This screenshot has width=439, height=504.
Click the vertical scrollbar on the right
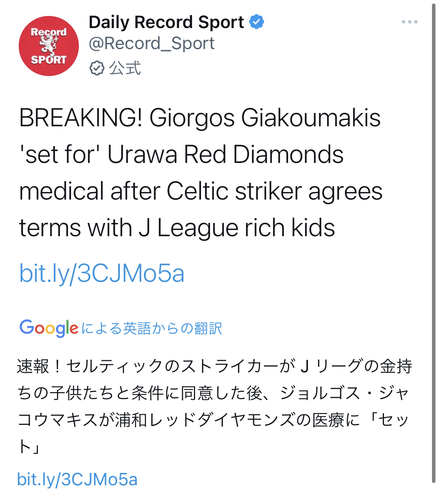point(434,242)
